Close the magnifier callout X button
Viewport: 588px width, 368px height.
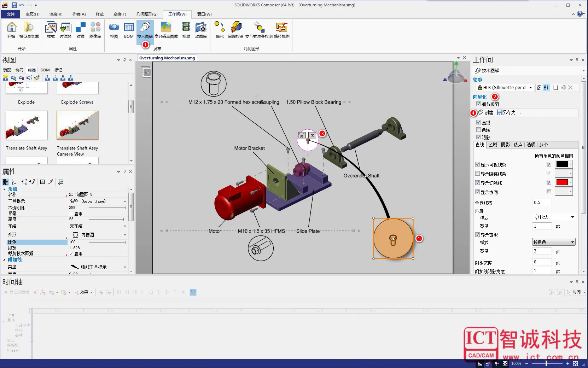click(312, 135)
